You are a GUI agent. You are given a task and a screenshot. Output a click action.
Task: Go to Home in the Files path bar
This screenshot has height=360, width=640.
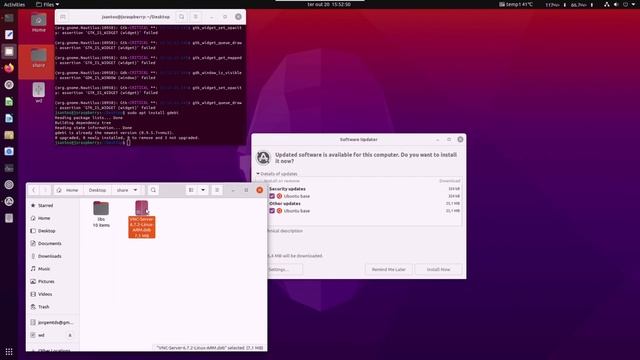68,190
